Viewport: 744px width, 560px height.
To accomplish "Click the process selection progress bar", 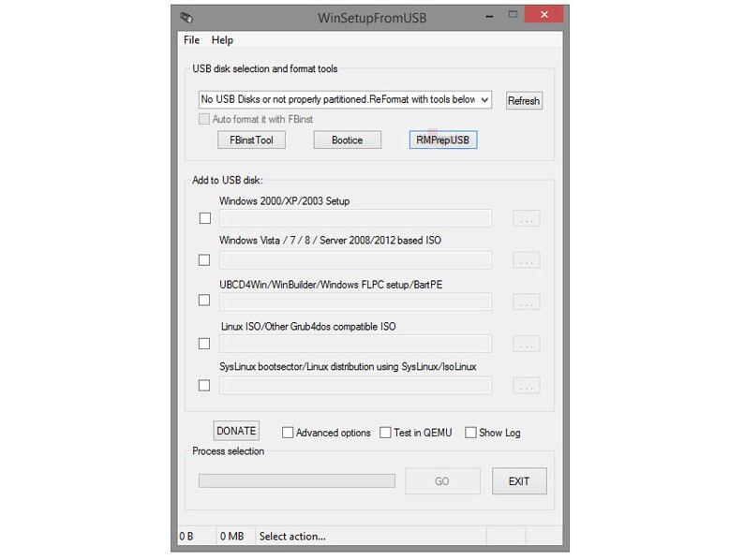I will 297,480.
